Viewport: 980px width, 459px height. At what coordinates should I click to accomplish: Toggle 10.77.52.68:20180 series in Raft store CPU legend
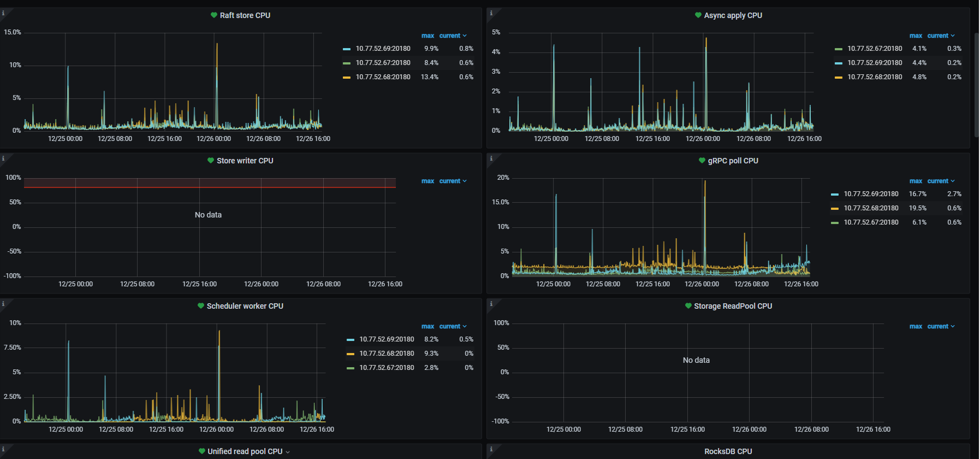(x=383, y=77)
